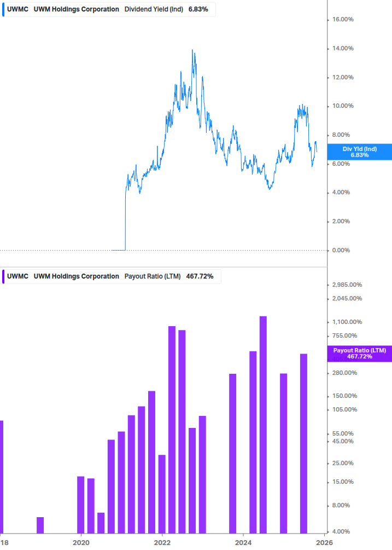
Task: Click the 2026 label on the time axis
Action: [325, 542]
